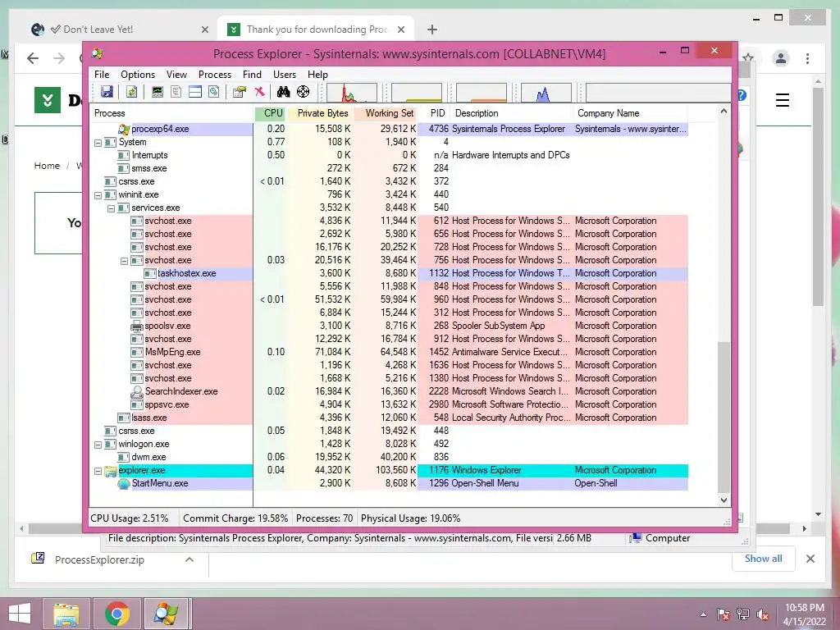Select the Interrupts process row
840x630 pixels.
390,155
